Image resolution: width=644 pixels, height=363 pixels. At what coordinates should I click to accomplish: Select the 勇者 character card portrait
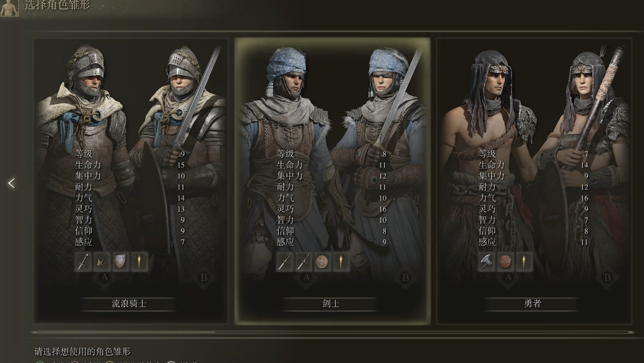(534, 181)
